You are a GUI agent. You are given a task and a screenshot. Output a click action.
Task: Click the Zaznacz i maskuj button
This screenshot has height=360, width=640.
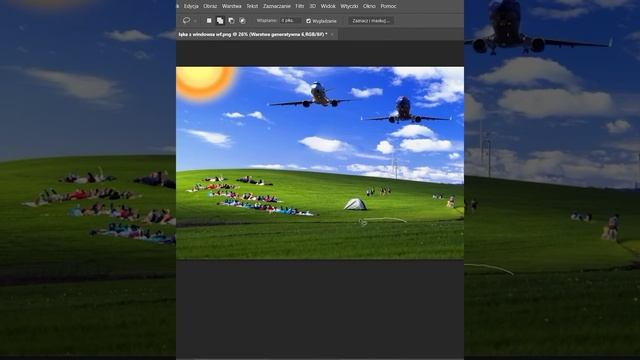(371, 20)
